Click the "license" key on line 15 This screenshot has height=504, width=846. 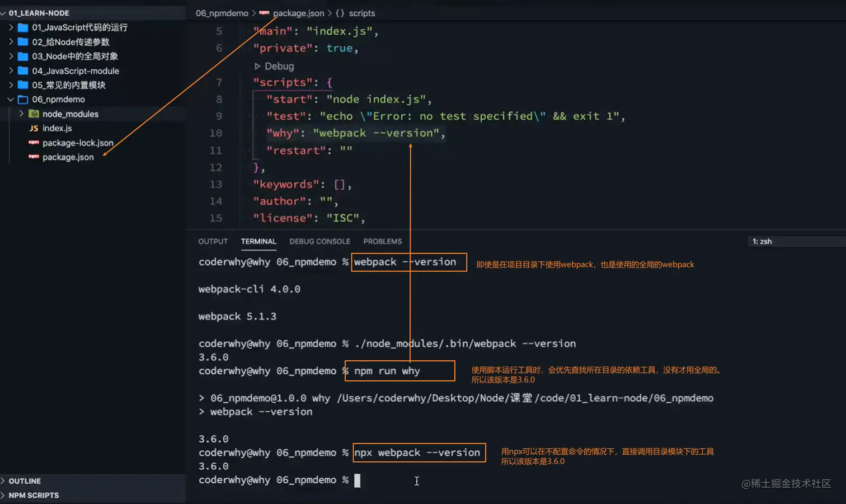click(283, 218)
